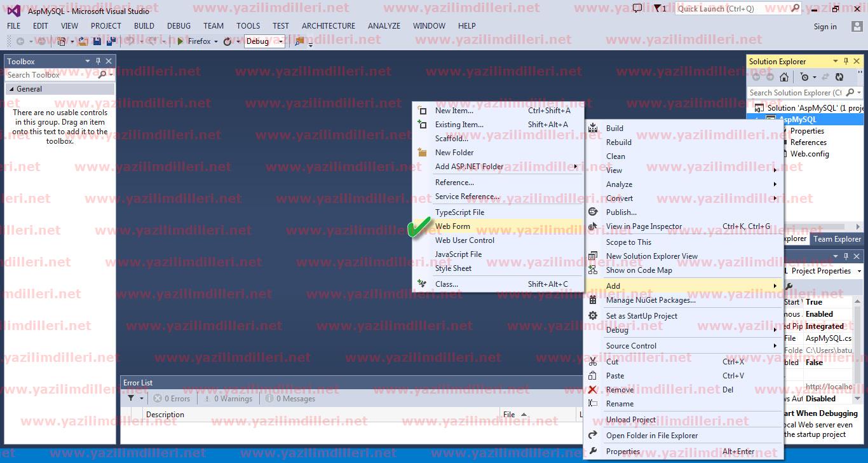Click Manage NuGet Packages... in context menu
Viewport: 868px width, 463px height.
684,300
